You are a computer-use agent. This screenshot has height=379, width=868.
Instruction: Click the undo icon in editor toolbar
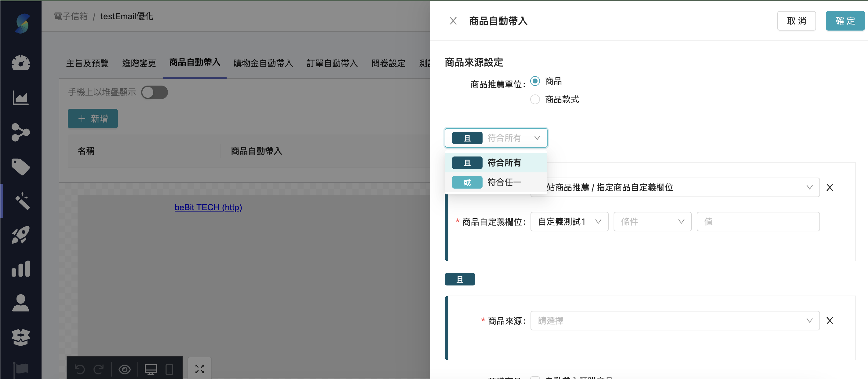pos(80,369)
